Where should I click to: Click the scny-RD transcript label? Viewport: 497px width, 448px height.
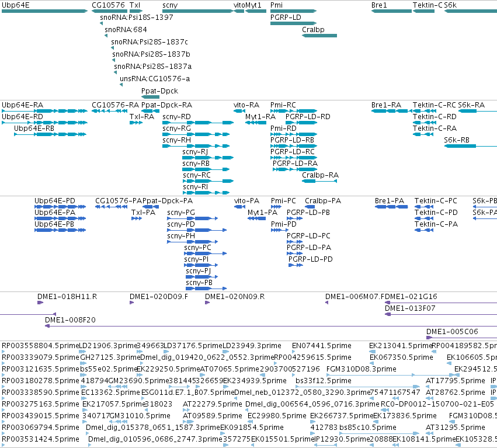[x=176, y=117]
